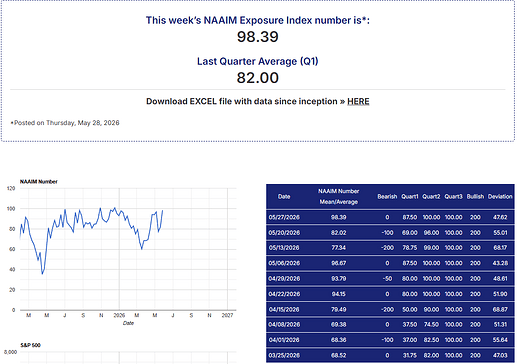Click the Quart3 column header
The width and height of the screenshot is (517, 364).
[x=453, y=197]
